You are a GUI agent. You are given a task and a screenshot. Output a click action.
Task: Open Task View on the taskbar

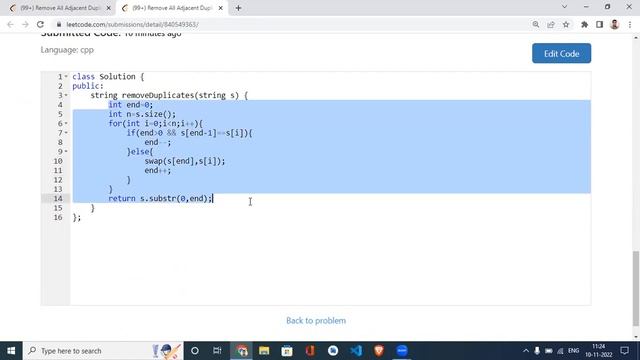pyautogui.click(x=217, y=351)
